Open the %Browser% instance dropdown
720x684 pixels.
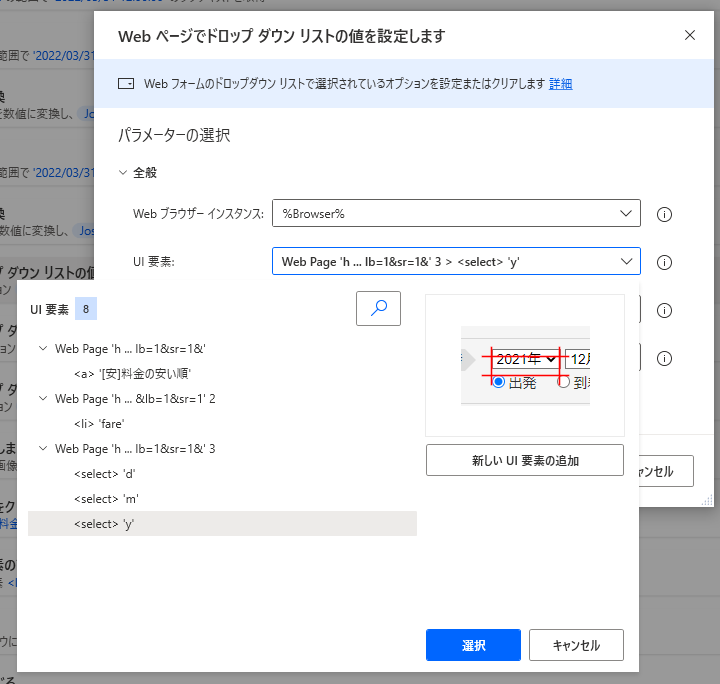456,214
